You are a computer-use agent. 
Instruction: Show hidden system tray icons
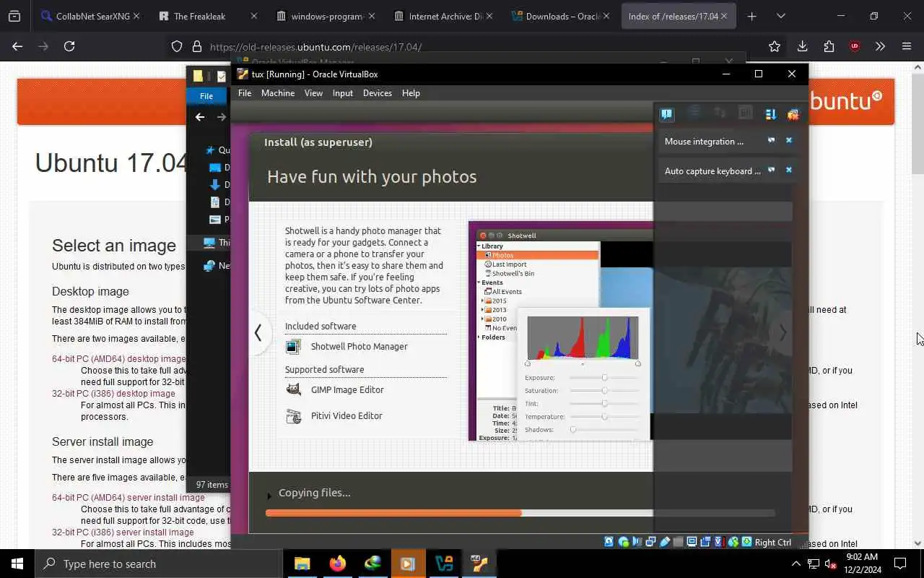pyautogui.click(x=796, y=564)
